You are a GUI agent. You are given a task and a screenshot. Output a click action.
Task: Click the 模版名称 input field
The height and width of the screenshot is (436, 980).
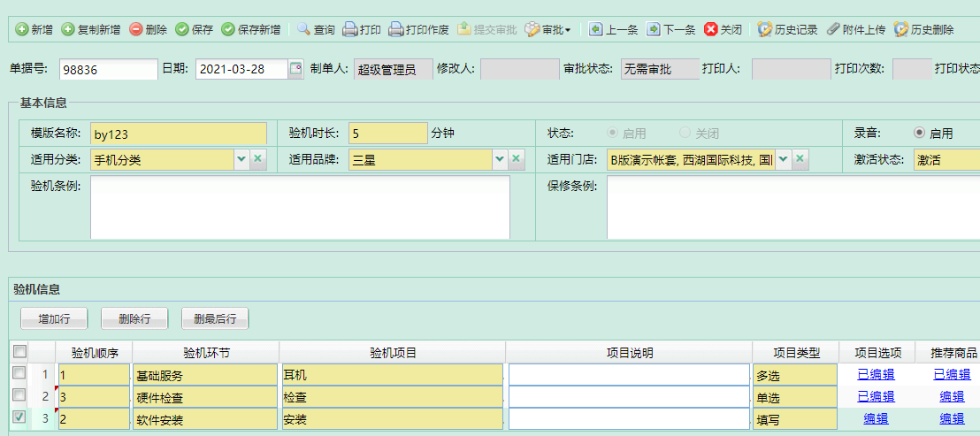pos(178,134)
